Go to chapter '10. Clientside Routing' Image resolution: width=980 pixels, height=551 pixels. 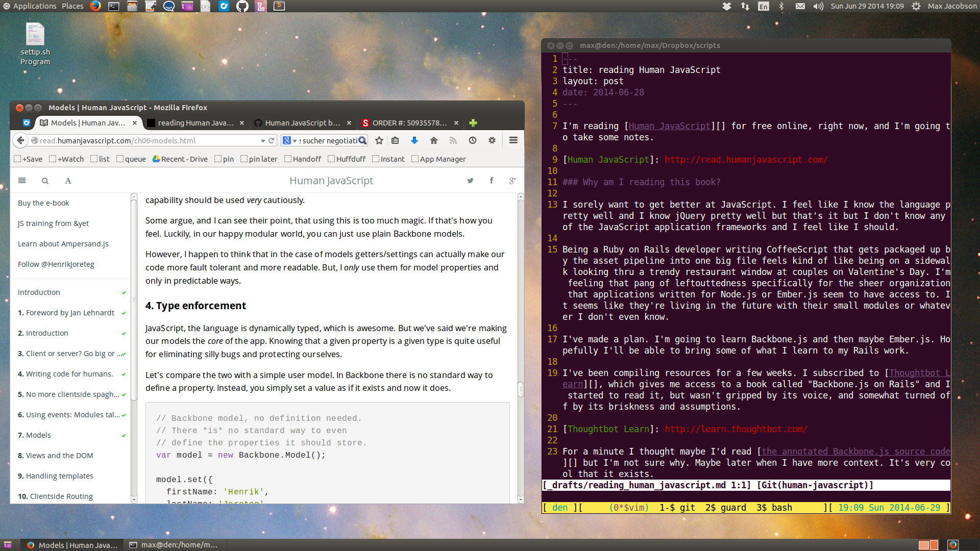(x=56, y=496)
